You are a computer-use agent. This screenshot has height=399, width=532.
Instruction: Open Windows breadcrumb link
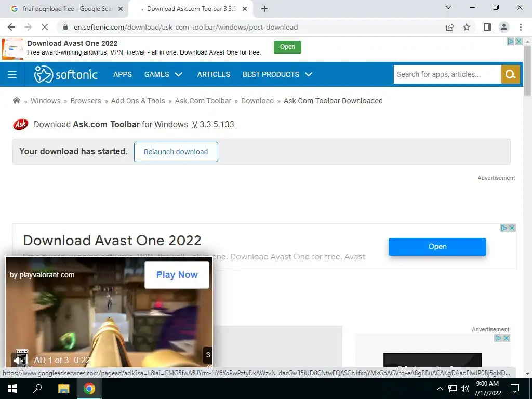[x=46, y=101]
